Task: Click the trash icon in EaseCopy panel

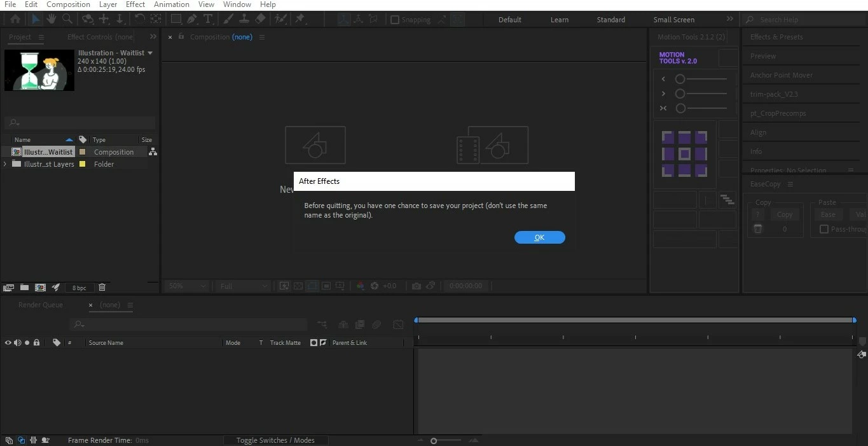Action: (758, 229)
